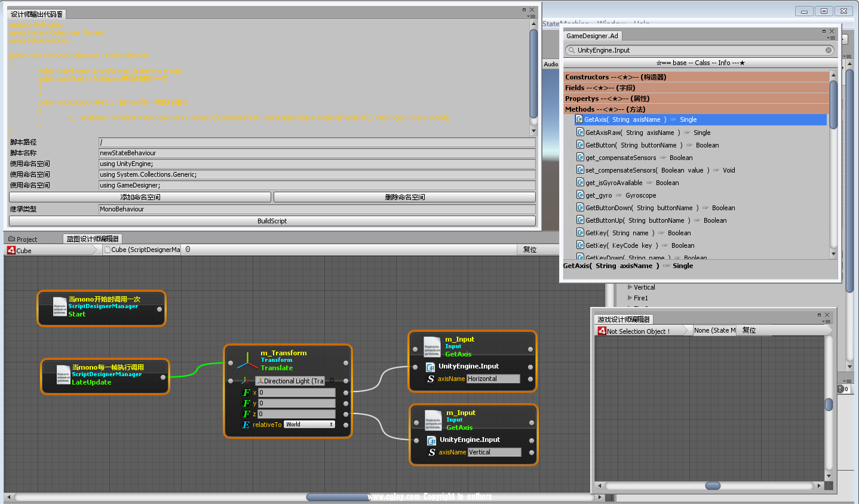
Task: Select the 设计师输出代码窗 tab
Action: tap(36, 14)
